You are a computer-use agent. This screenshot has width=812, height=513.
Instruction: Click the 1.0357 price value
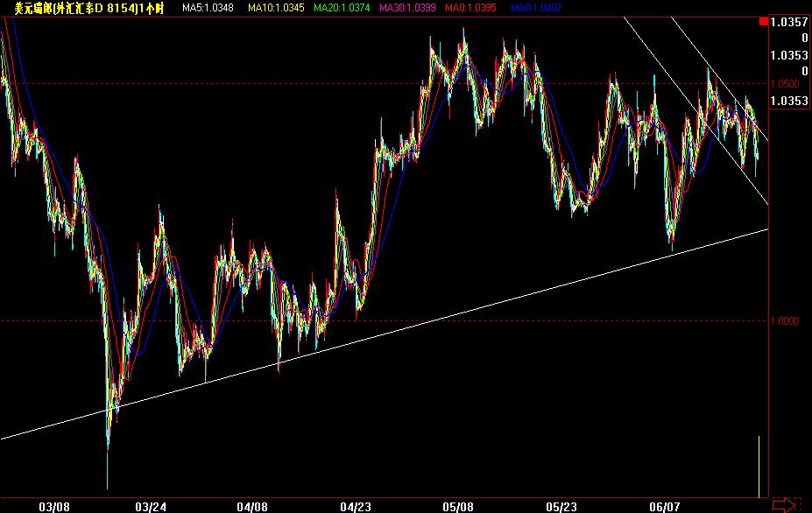(788, 22)
